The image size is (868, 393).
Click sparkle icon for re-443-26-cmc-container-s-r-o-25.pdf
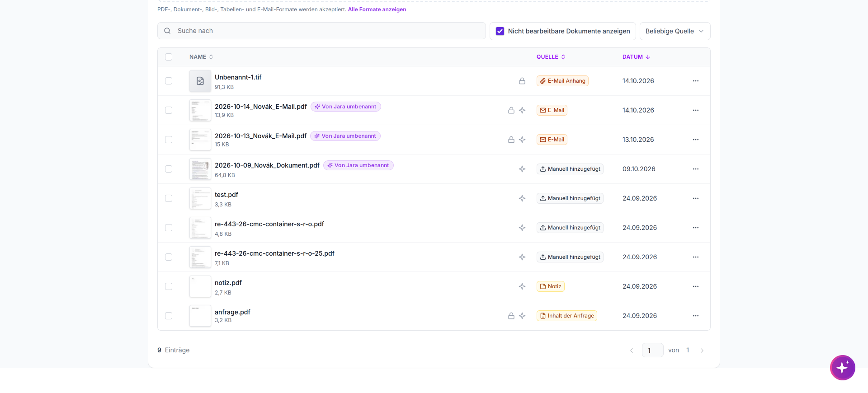pyautogui.click(x=522, y=257)
